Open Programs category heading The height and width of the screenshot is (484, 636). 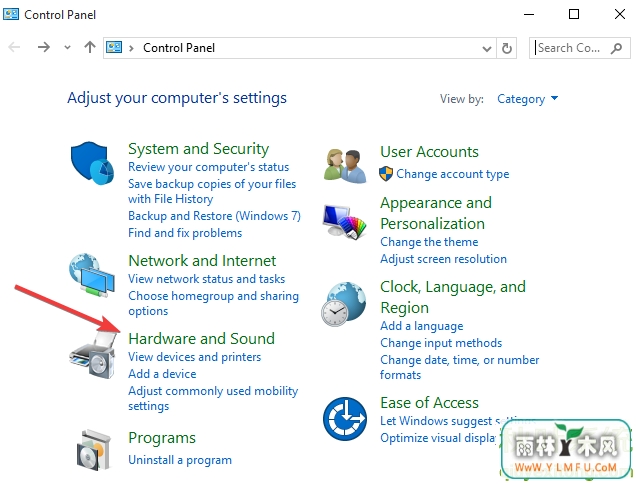162,438
